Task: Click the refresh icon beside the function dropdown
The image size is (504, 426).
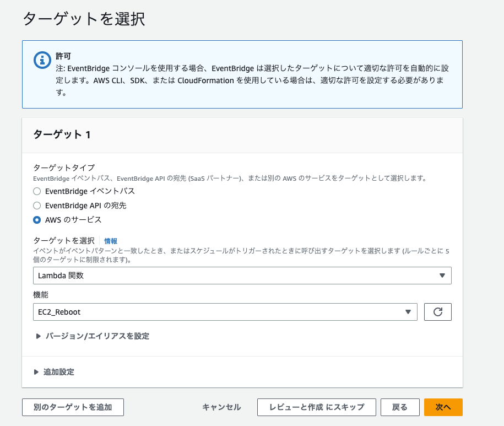Action: [437, 311]
